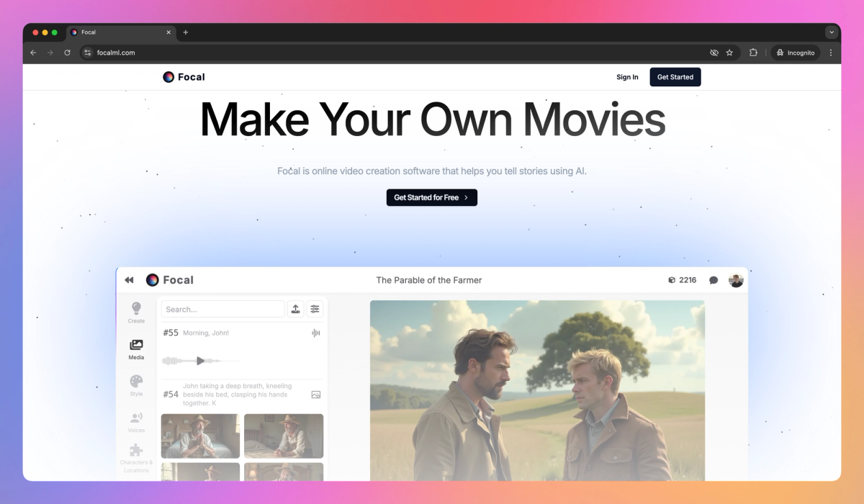This screenshot has width=864, height=504.
Task: Click the 2216 credits counter
Action: (682, 280)
